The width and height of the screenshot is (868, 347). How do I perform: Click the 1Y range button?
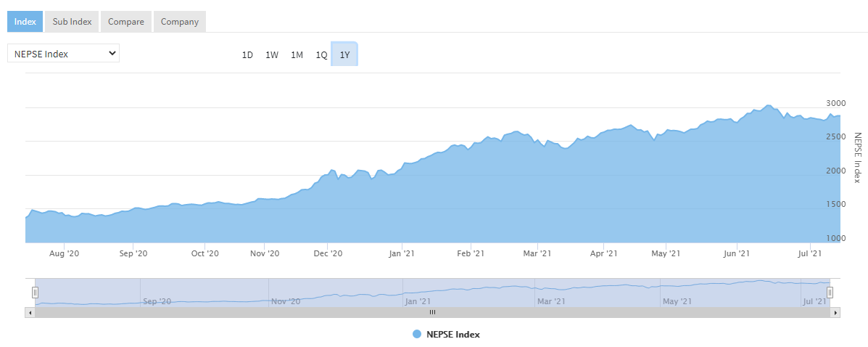344,54
